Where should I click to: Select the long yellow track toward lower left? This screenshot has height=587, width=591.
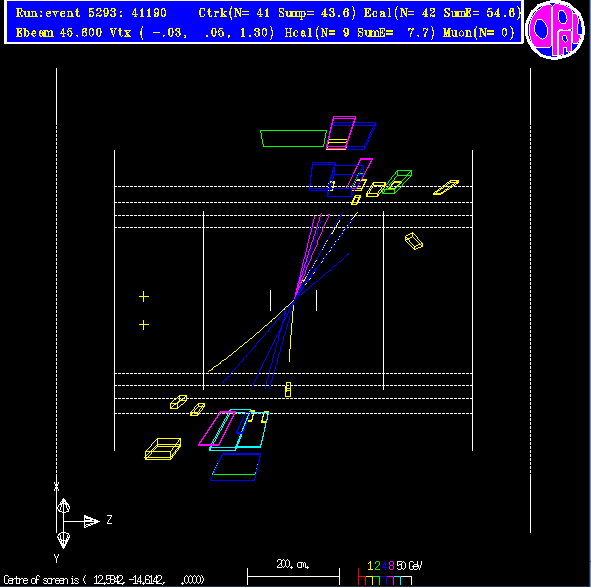(x=251, y=336)
